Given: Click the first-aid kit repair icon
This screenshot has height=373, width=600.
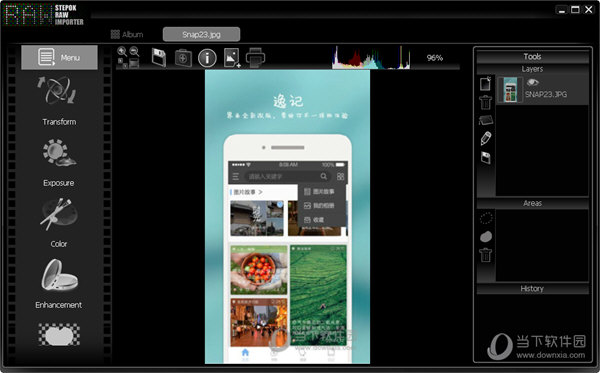Looking at the screenshot, I should point(183,58).
